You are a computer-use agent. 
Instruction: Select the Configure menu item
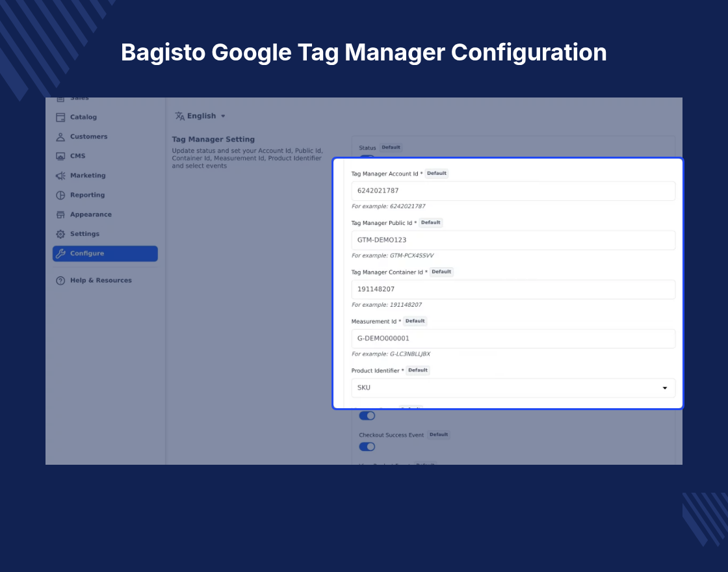point(105,253)
